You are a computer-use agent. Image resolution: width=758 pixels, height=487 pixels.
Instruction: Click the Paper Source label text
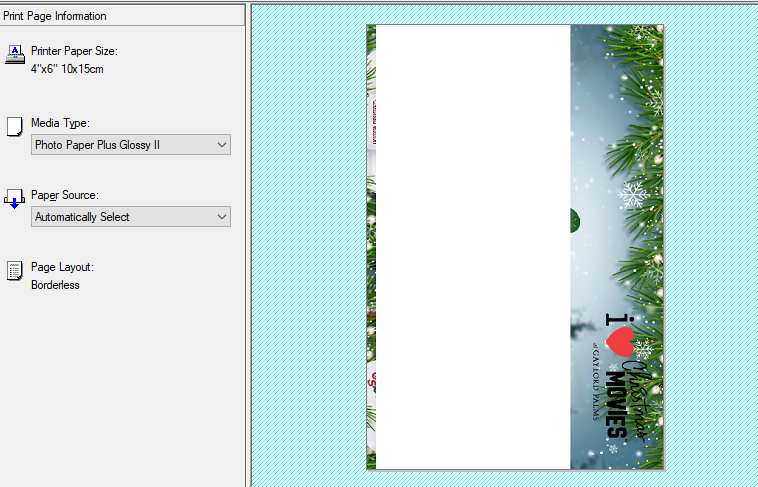click(64, 195)
